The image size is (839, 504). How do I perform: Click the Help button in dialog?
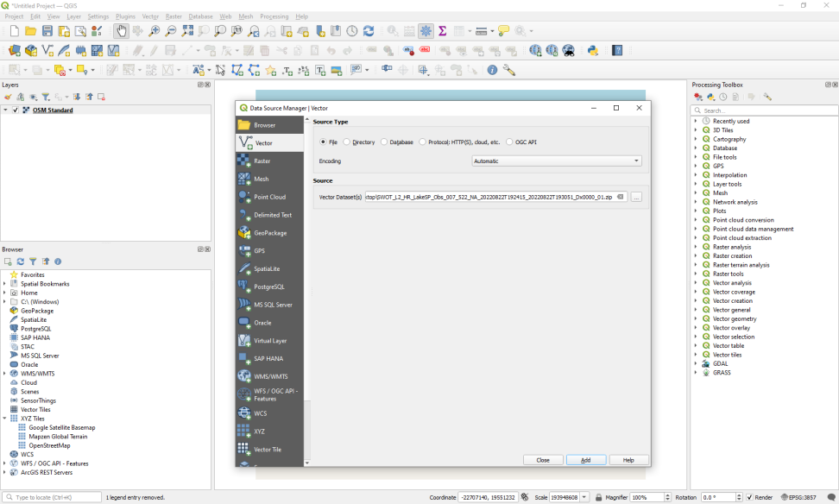pos(628,460)
